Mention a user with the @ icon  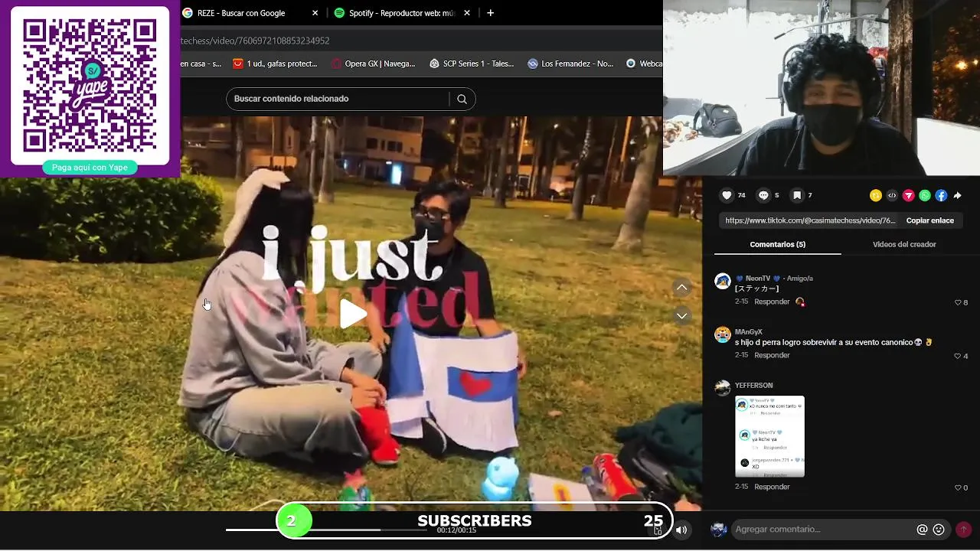coord(922,530)
